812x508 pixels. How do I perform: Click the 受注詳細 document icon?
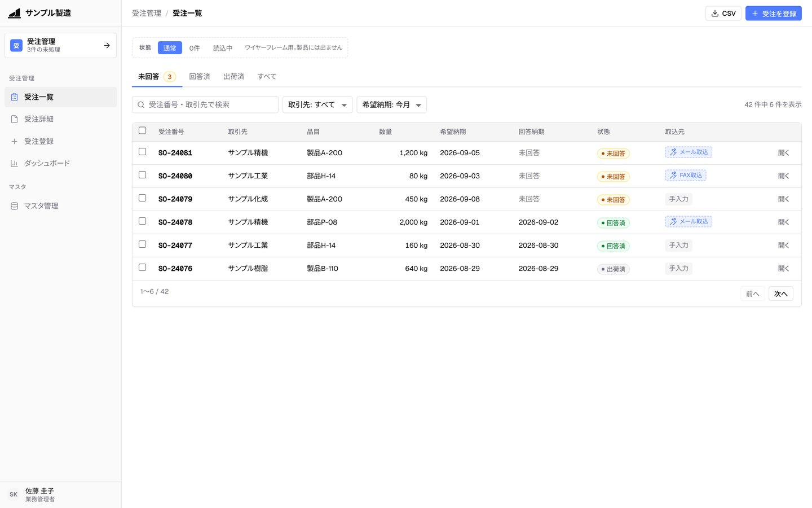point(14,119)
